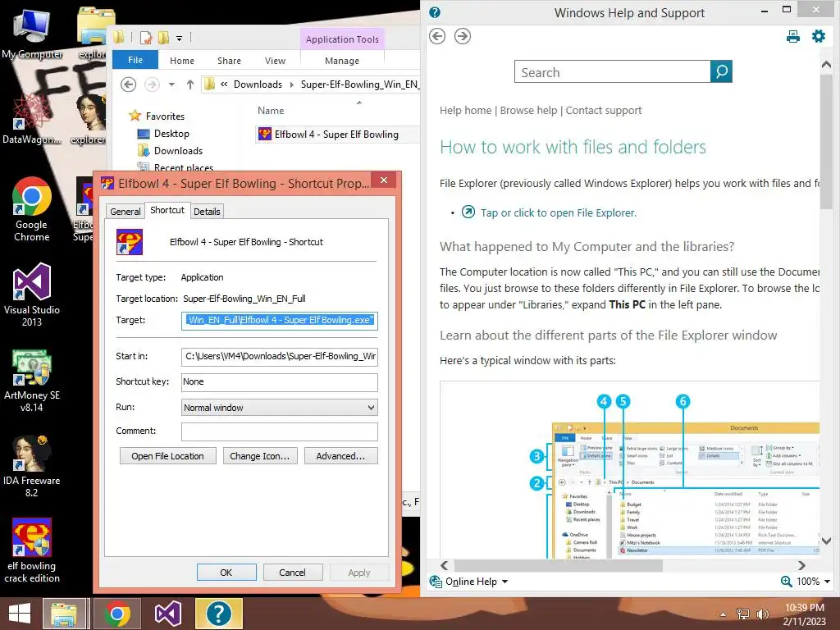The image size is (840, 630).
Task: Open Visual Studio 2013 desktop shortcut
Action: [x=32, y=294]
